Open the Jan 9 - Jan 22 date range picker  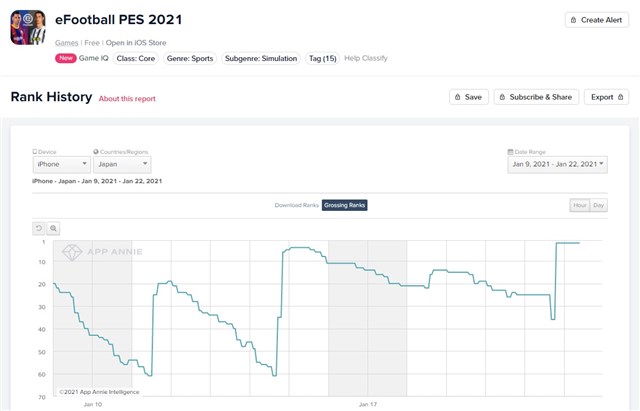tap(557, 164)
